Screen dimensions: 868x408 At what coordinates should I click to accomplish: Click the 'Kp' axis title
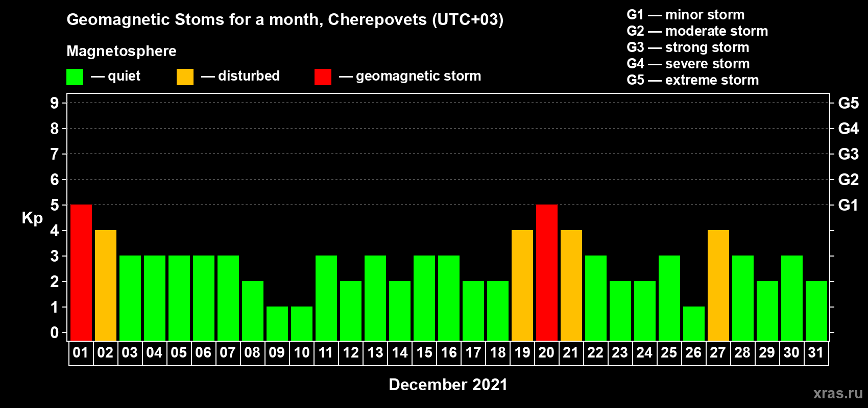(32, 218)
